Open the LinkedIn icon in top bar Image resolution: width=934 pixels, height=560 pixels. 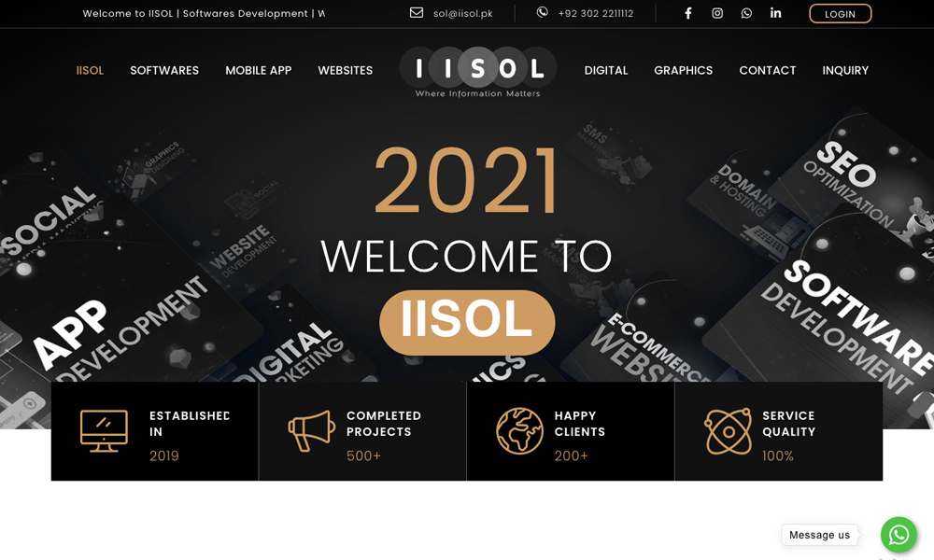(x=775, y=13)
